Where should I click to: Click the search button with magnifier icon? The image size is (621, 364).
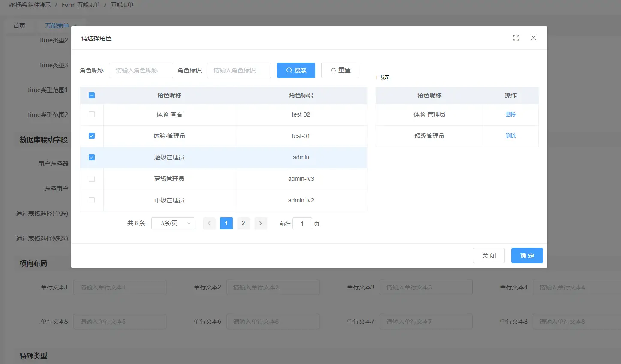pos(296,70)
